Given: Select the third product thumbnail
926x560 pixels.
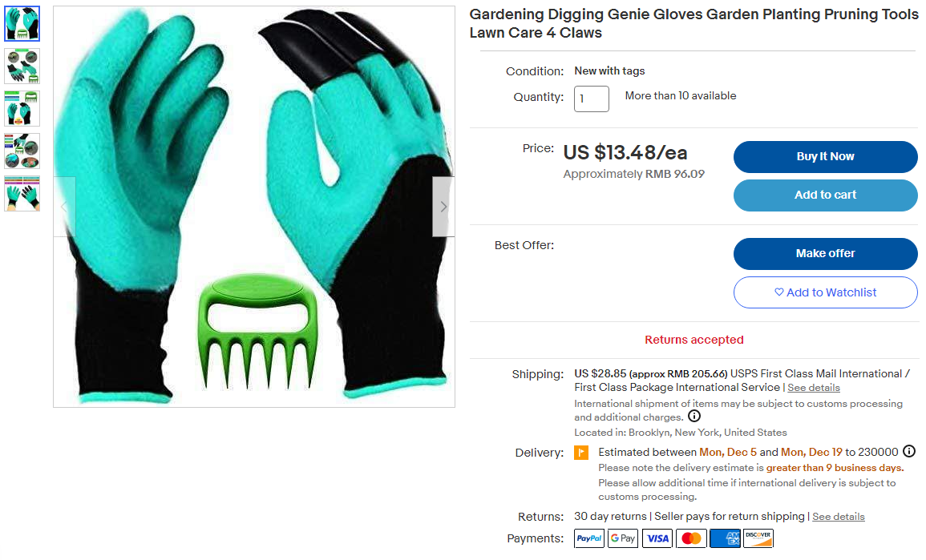Looking at the screenshot, I should pyautogui.click(x=22, y=109).
